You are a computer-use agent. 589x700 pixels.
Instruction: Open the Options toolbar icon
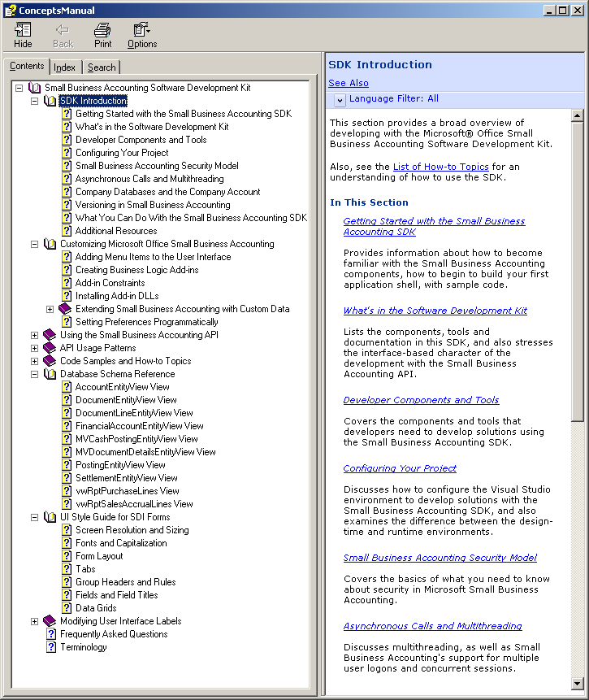[x=142, y=30]
